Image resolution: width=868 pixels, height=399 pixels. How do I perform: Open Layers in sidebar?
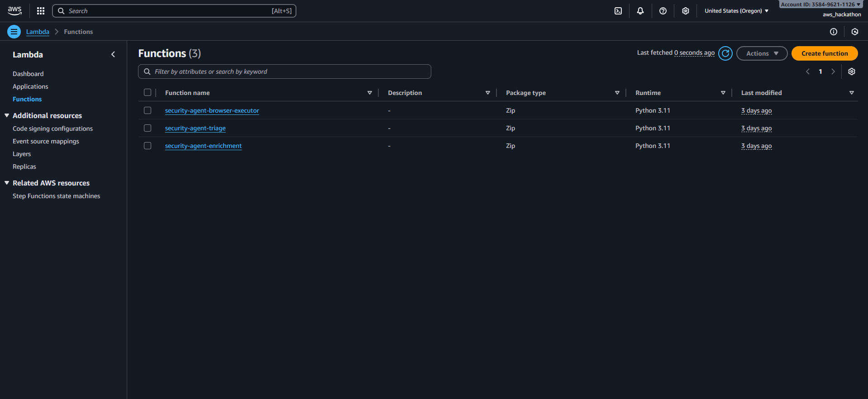22,154
